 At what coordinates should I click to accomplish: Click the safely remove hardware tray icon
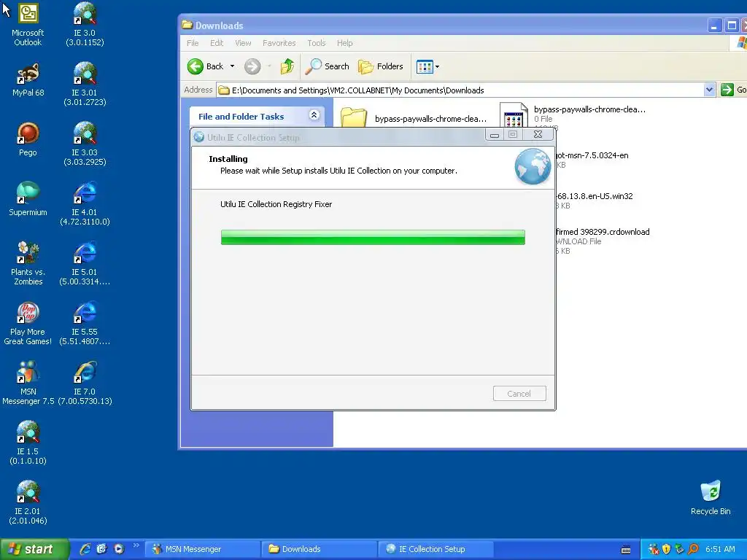click(x=680, y=549)
